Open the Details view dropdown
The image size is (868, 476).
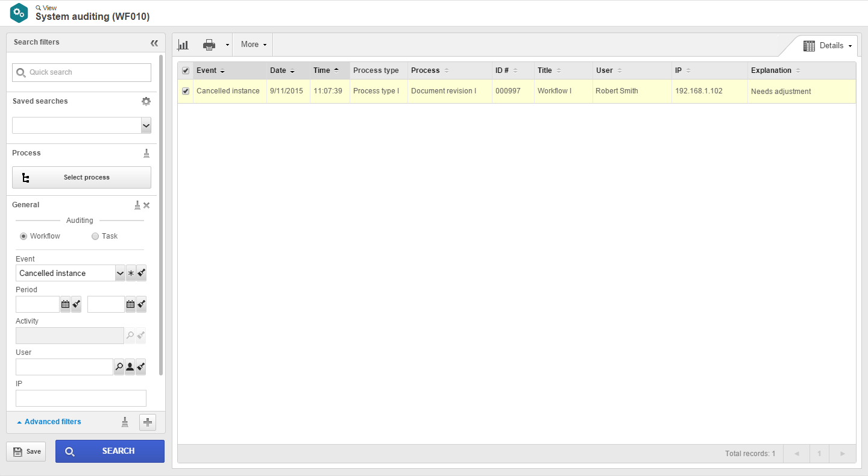(829, 46)
